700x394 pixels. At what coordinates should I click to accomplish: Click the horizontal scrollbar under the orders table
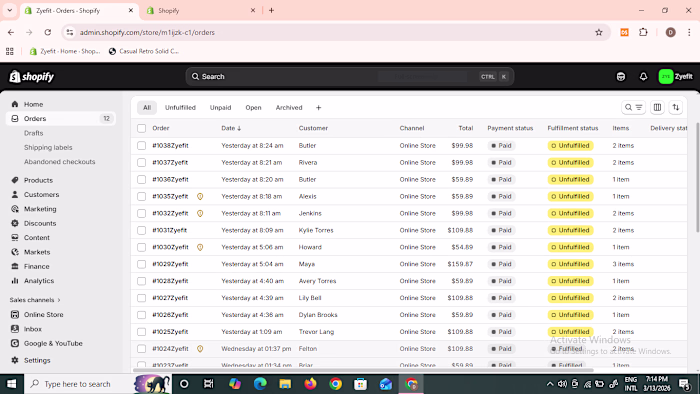(x=363, y=370)
